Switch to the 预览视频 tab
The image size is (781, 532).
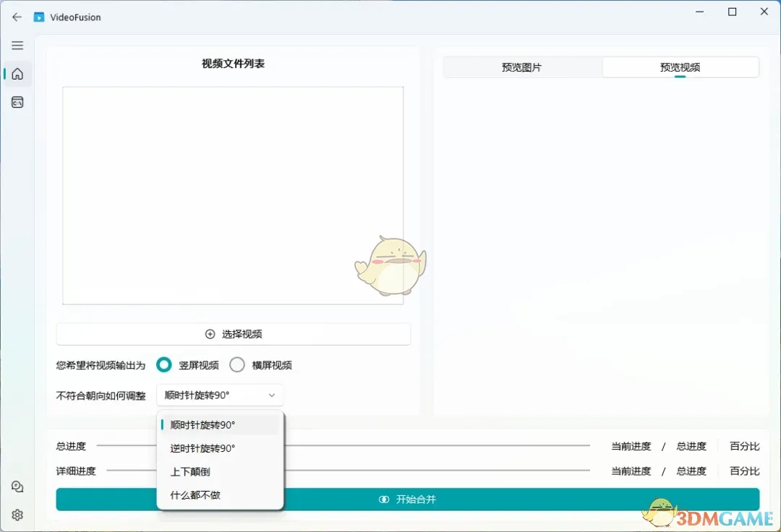680,66
